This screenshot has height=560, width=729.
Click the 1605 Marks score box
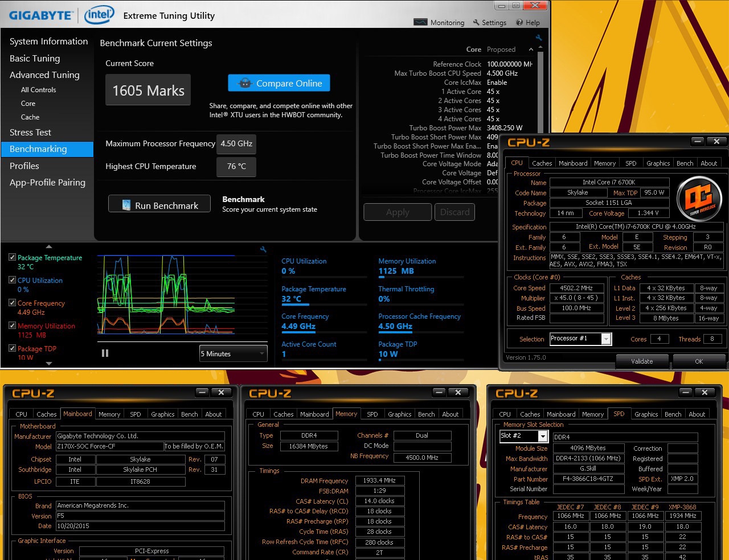148,90
